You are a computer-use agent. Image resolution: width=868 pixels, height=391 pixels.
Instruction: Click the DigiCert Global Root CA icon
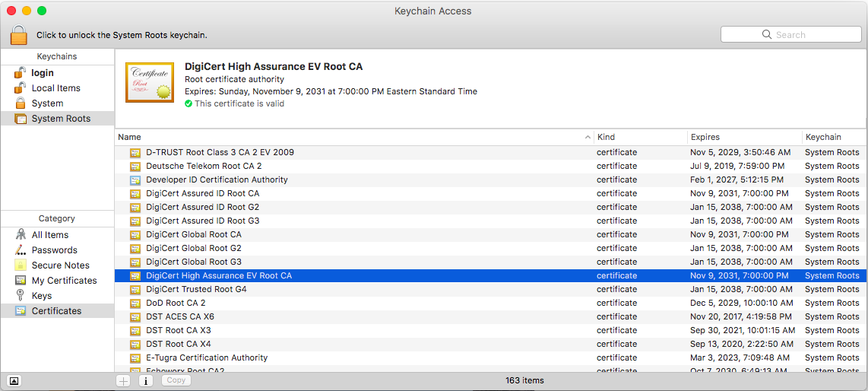click(x=135, y=235)
